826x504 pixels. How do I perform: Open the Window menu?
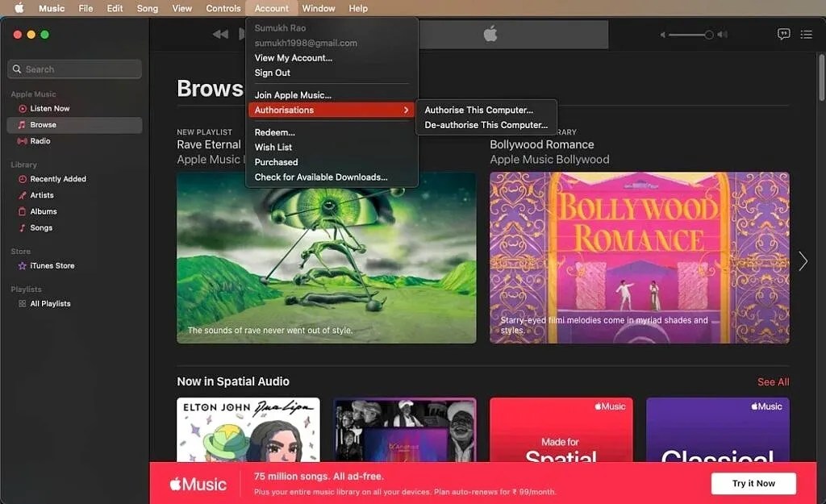[319, 8]
